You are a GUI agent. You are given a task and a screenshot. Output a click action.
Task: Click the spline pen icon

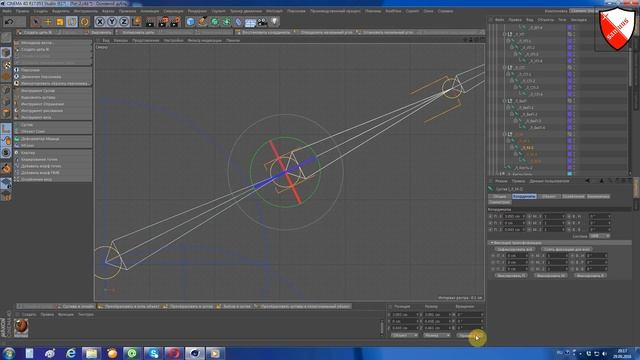tap(202, 22)
